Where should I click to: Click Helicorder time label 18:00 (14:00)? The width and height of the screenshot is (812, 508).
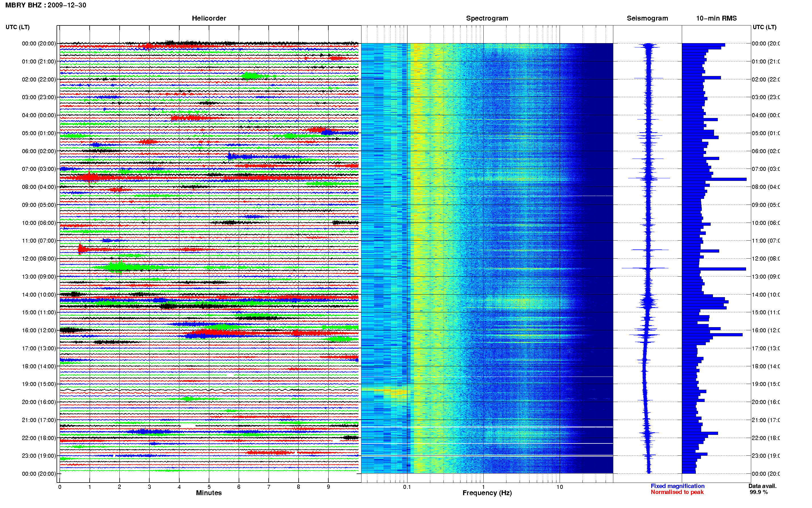click(x=39, y=366)
